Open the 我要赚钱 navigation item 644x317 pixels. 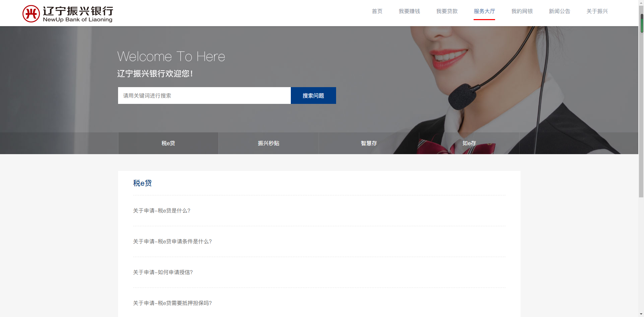point(409,11)
